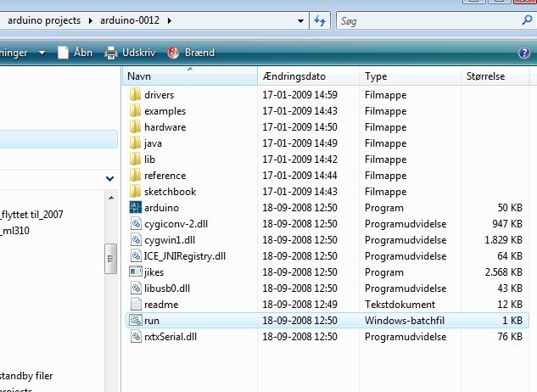Select the readme text document icon
Viewport: 537px width, 392px height.
point(136,304)
